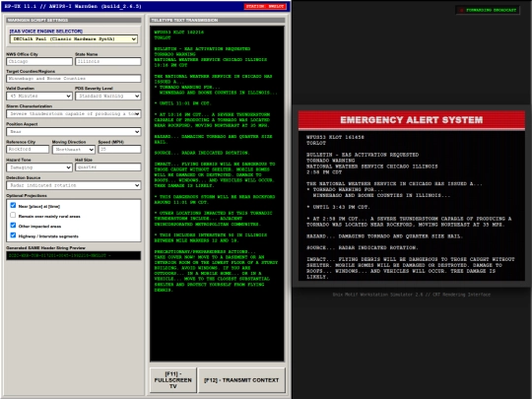Click the teletype line mentioning Interstate 90
Screen dimensions: 532x399
pyautogui.click(x=211, y=235)
